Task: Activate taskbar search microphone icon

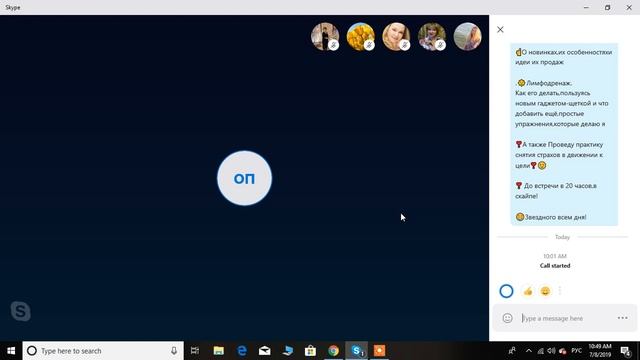Action: pyautogui.click(x=174, y=351)
